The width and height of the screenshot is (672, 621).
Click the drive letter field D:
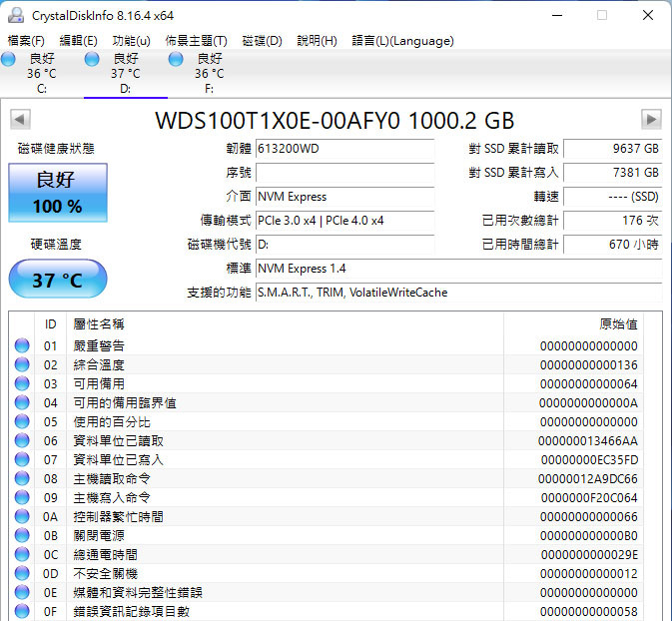pos(345,245)
